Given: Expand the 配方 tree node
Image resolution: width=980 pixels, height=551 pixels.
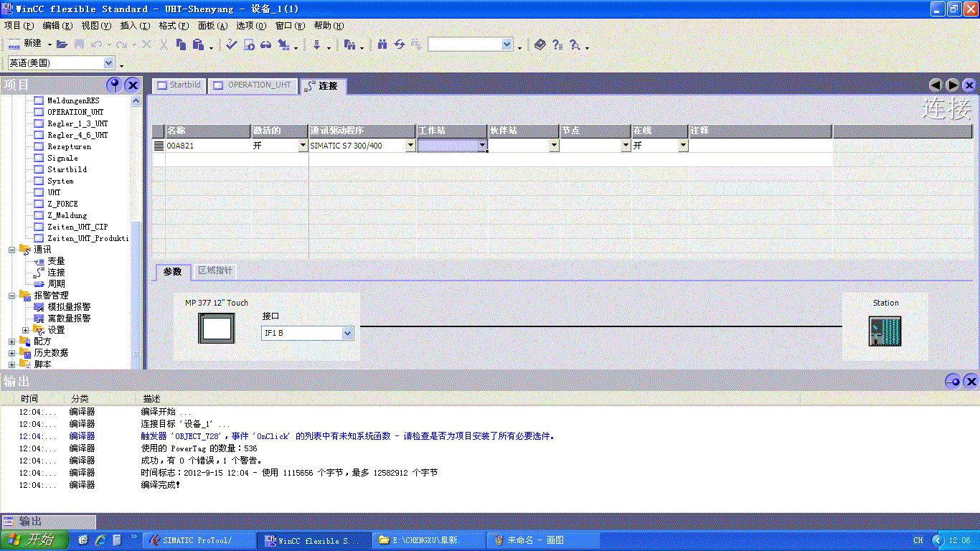Looking at the screenshot, I should coord(11,342).
